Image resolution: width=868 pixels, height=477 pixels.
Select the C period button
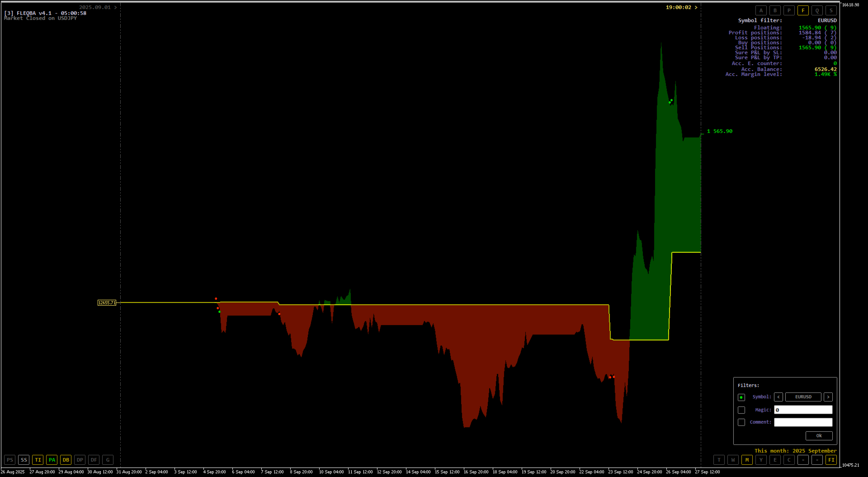(789, 460)
